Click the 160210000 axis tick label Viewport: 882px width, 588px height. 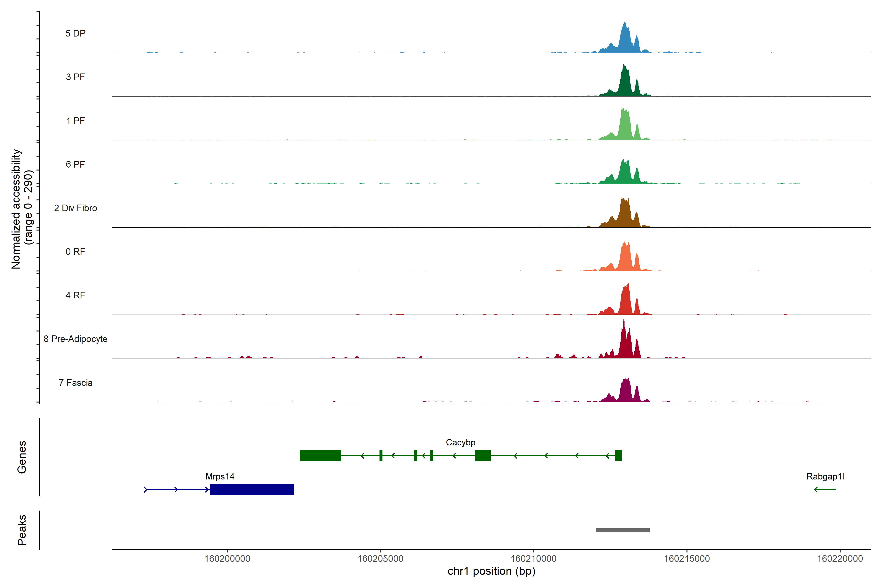coord(533,558)
